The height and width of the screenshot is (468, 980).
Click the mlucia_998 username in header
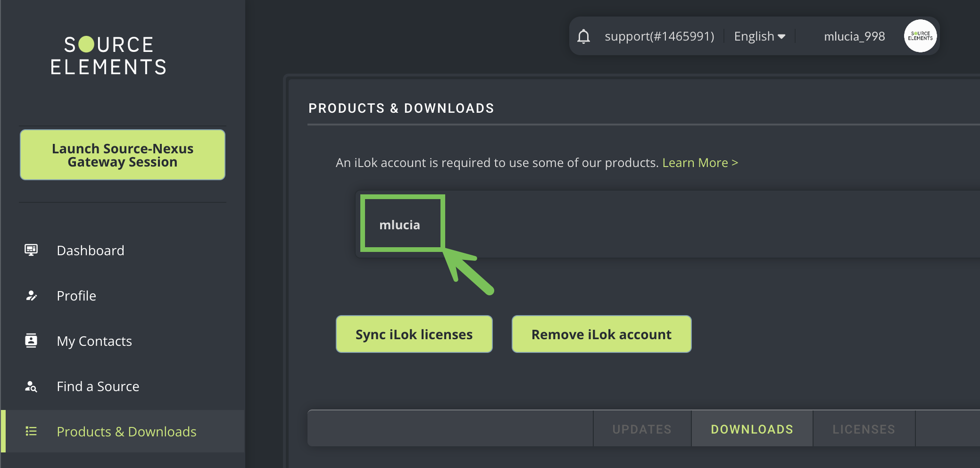tap(854, 36)
